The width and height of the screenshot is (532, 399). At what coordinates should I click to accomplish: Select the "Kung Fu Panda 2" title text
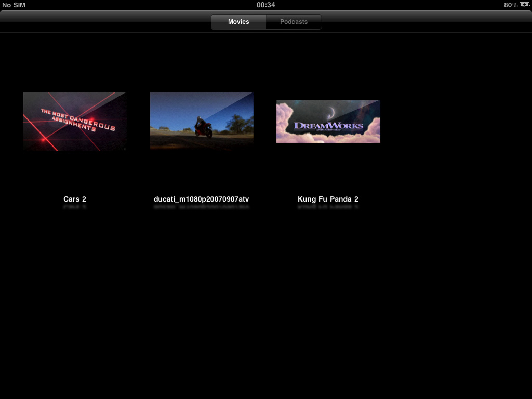[328, 199]
